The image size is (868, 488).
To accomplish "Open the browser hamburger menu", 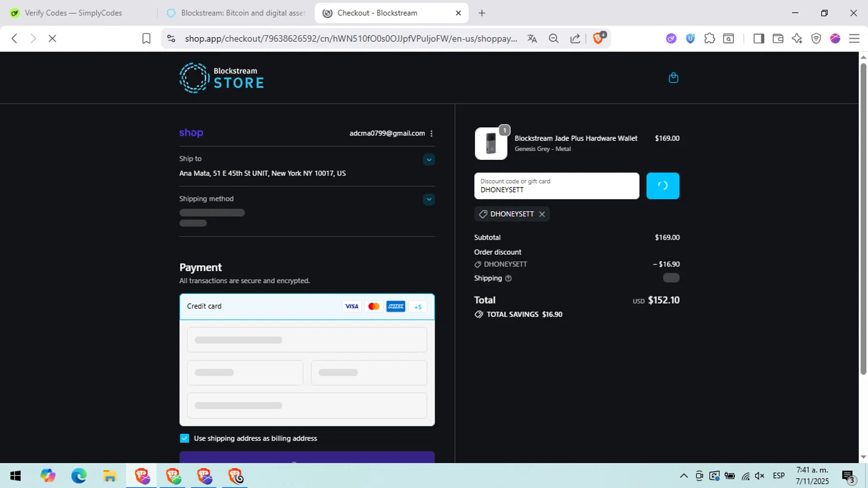I will 854,38.
